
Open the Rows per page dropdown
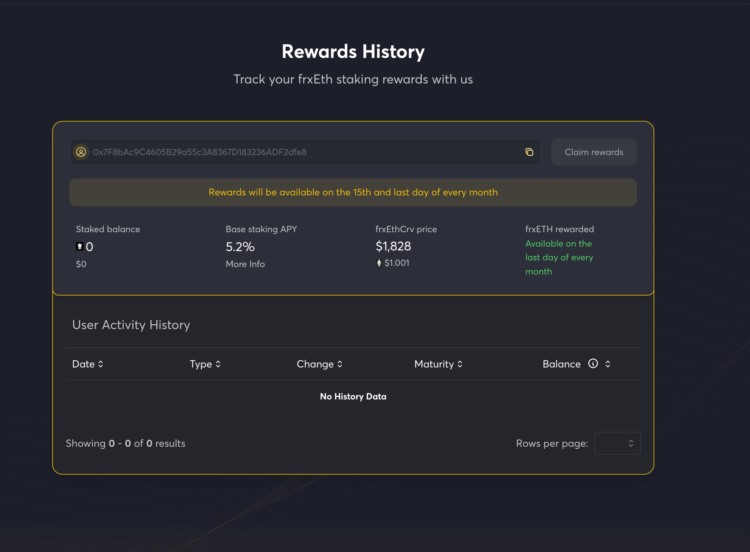pos(617,443)
